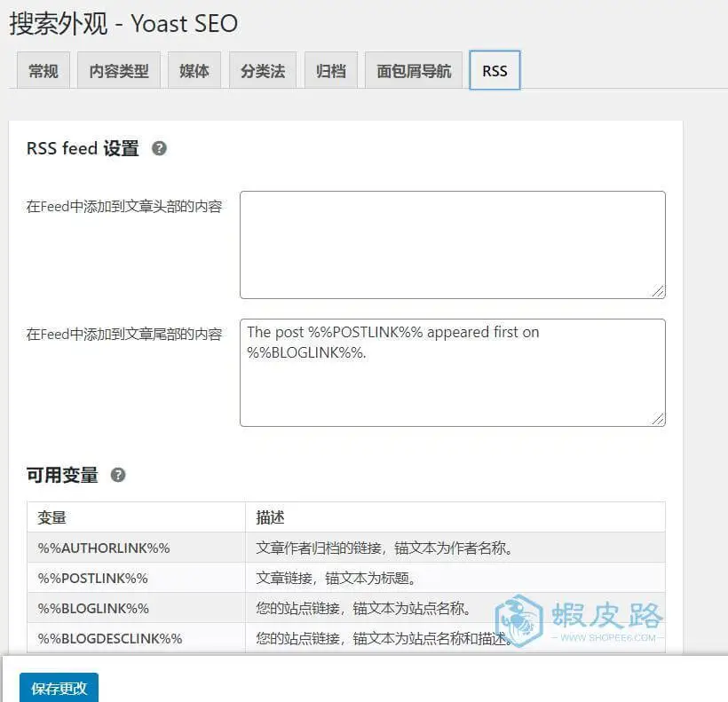
Task: Switch to the 面包屑导航 tab
Action: pyautogui.click(x=414, y=70)
